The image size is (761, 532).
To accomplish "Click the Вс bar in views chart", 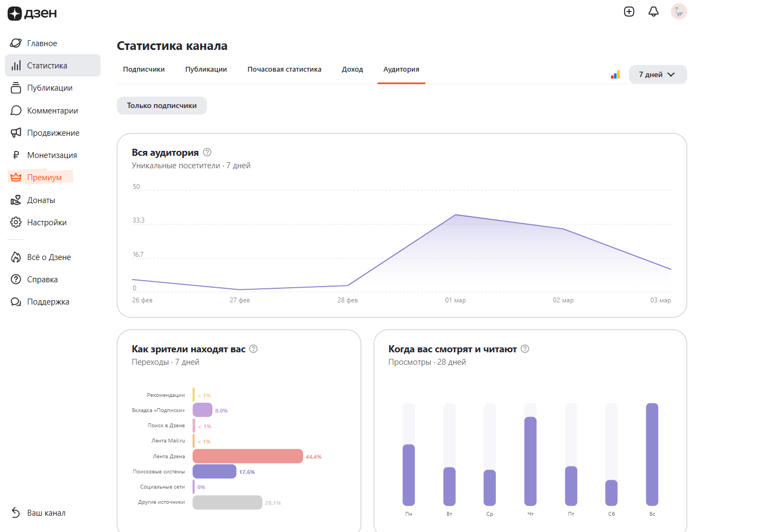I will (x=652, y=454).
